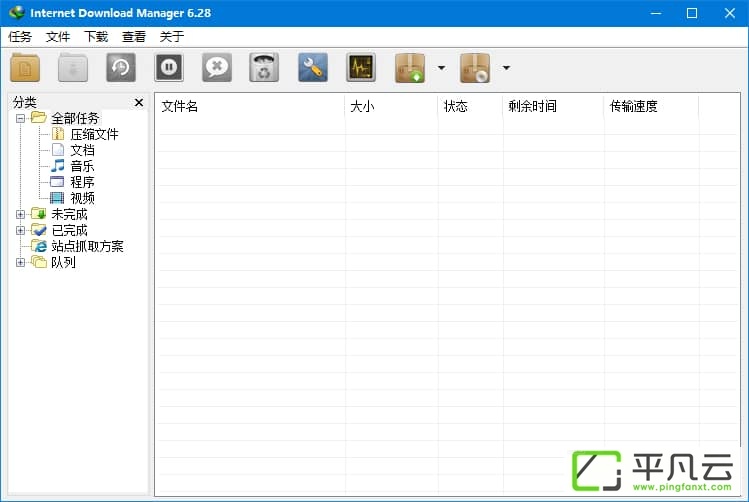Open options via the wrench icon
Image resolution: width=749 pixels, height=502 pixels.
pos(312,68)
